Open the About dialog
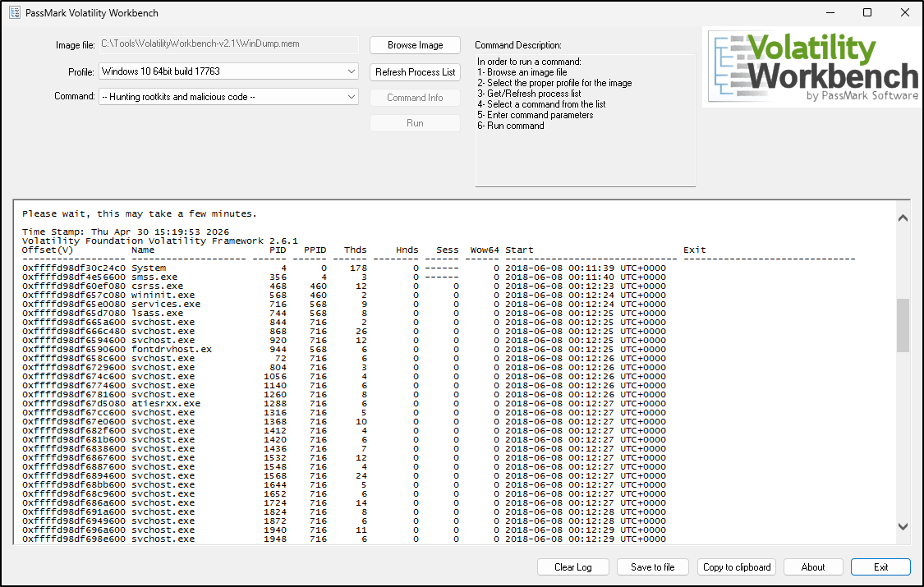924x587 pixels. 813,567
